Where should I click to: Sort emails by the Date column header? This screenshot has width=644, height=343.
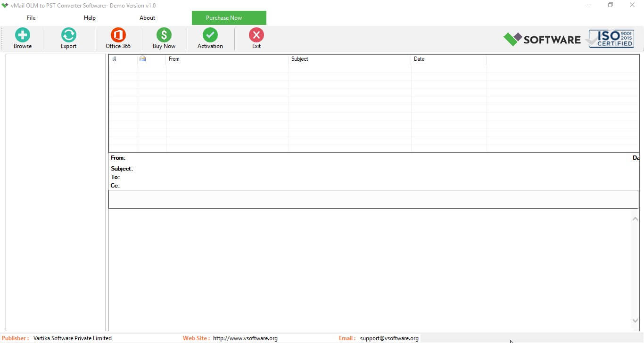click(x=448, y=59)
